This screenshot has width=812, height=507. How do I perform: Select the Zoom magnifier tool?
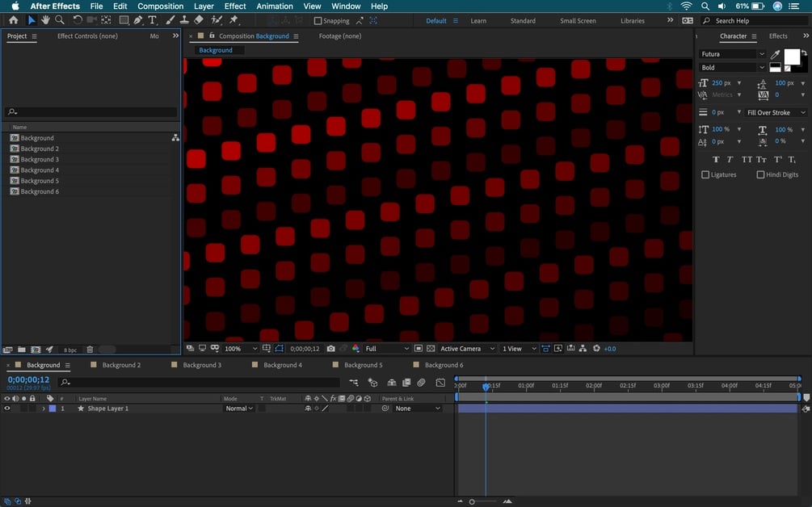[60, 20]
